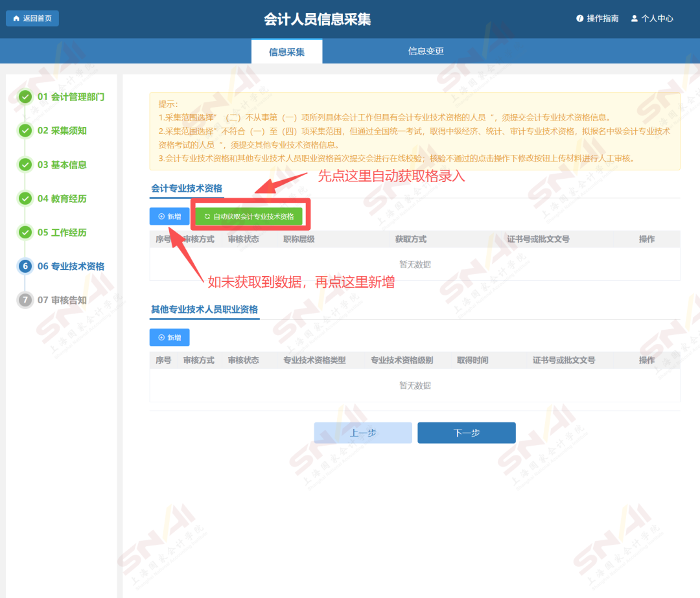Click step 6 circle for 专业技术资格
This screenshot has height=598, width=700.
coord(25,266)
